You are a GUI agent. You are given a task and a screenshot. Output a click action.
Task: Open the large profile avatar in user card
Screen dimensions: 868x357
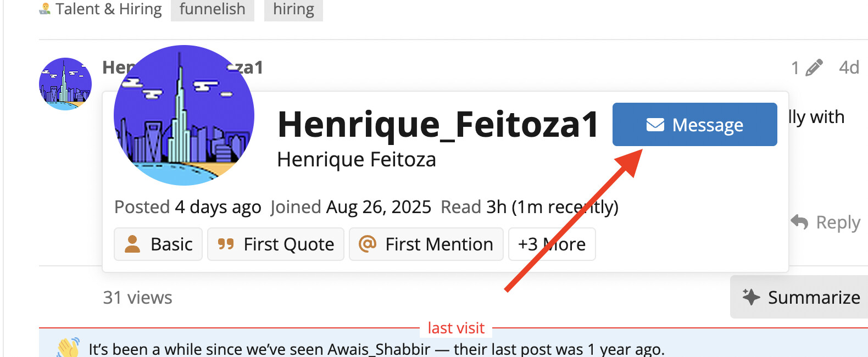183,115
